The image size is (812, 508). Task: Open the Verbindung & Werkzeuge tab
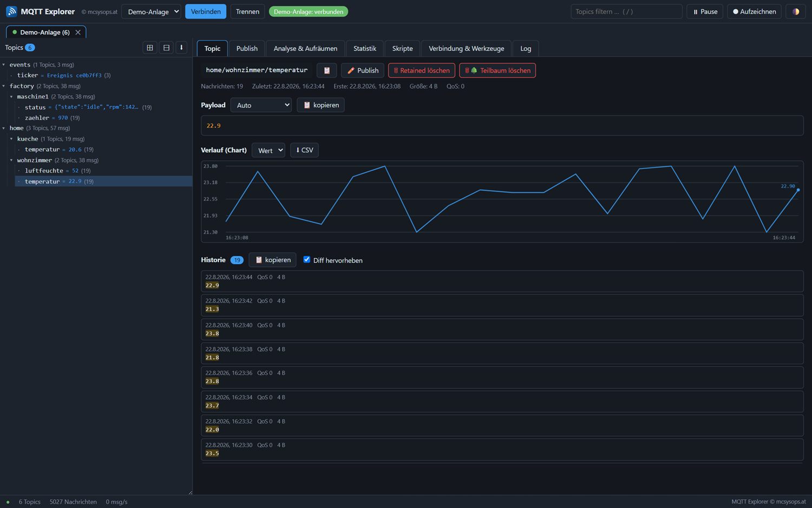467,48
